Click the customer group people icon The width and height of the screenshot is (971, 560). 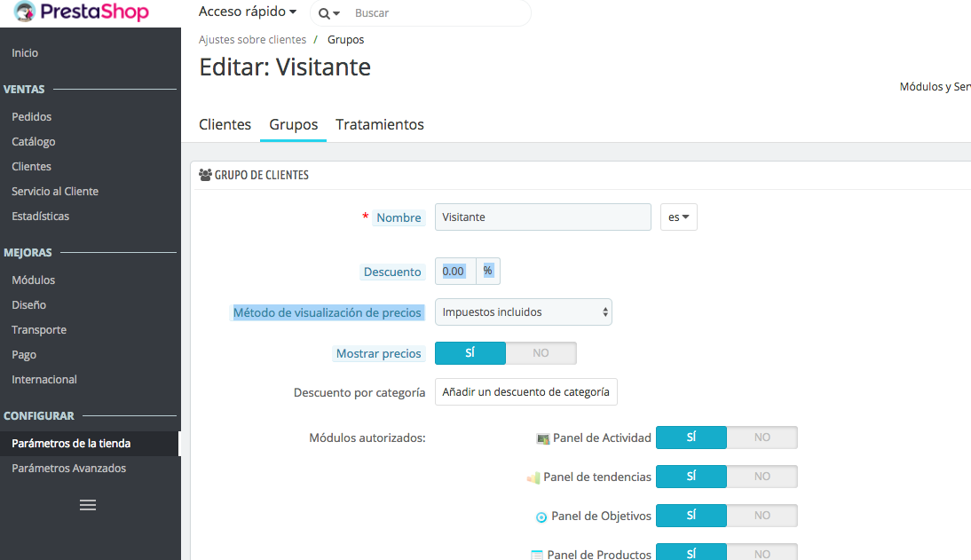pyautogui.click(x=205, y=175)
